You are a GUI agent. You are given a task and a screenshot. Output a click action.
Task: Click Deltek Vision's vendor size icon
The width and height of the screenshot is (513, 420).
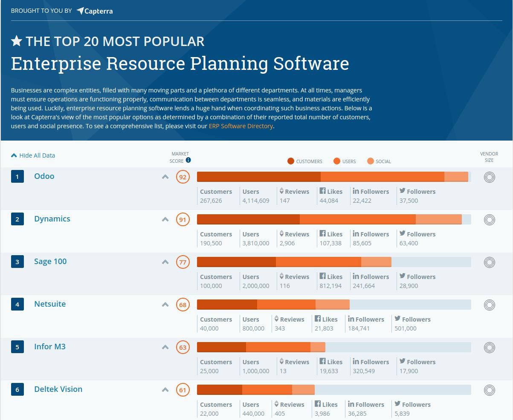point(490,390)
